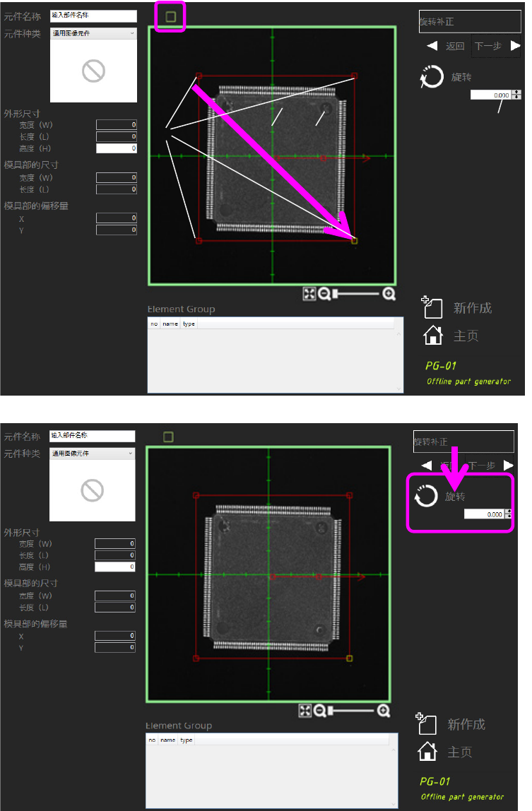Click the 'type' column header in the lower Element Group
This screenshot has height=811, width=532.
coord(187,740)
